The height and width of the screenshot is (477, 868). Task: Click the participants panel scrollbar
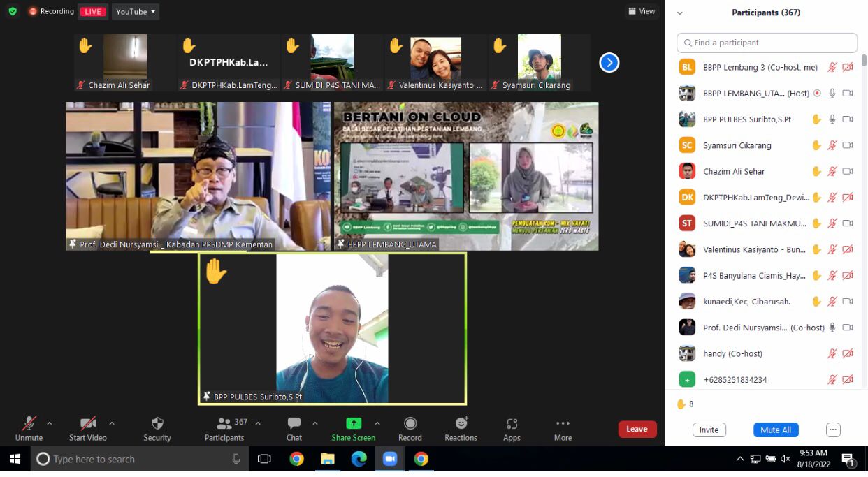coord(864,210)
